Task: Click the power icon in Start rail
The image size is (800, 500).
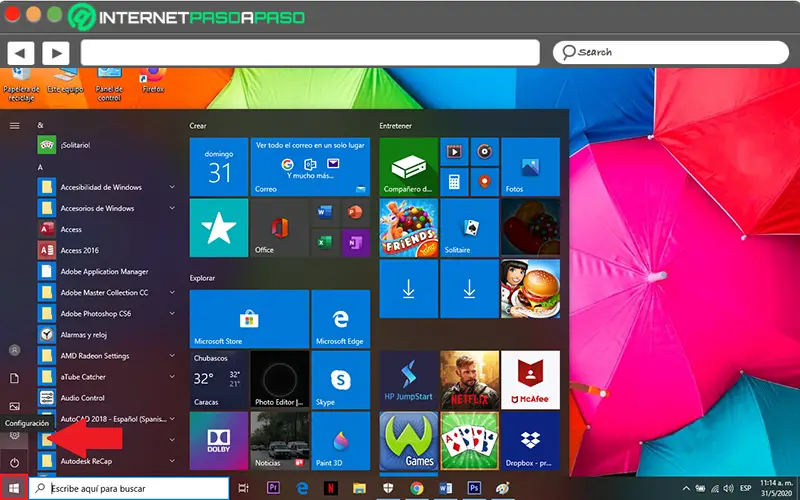Action: [x=14, y=463]
